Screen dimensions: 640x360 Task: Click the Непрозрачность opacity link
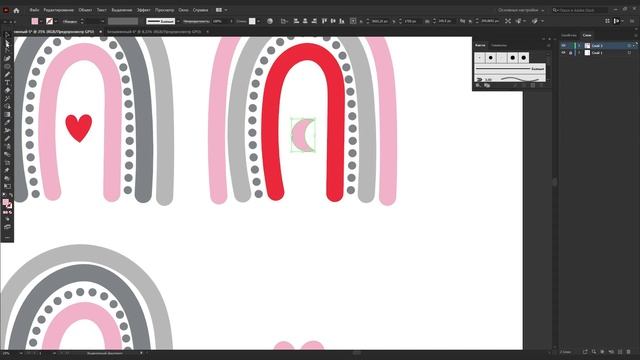197,21
